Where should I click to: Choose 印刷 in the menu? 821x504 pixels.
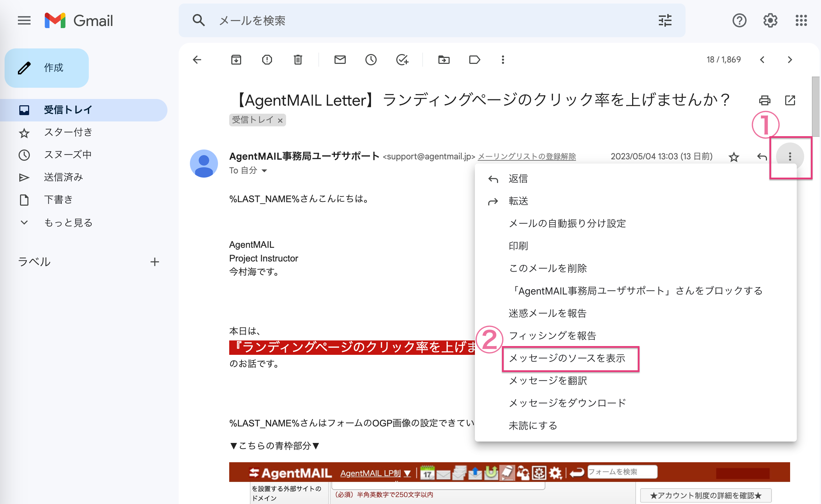point(635,246)
